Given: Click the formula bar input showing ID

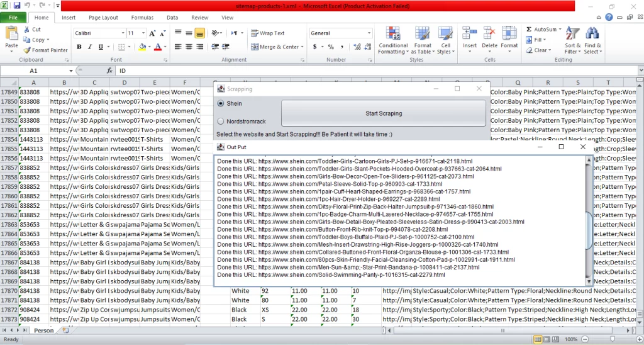Looking at the screenshot, I should (x=378, y=71).
